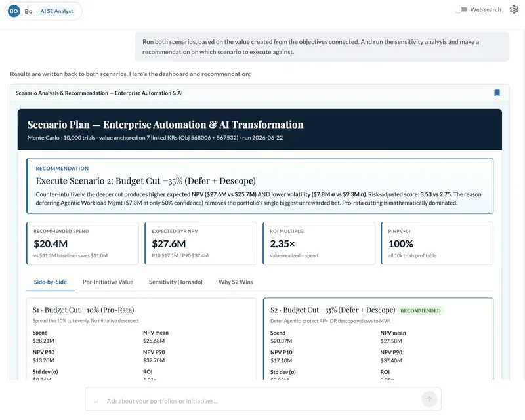The width and height of the screenshot is (525, 420).
Task: Click the P(NPV>0) 100% card
Action: coord(437,243)
